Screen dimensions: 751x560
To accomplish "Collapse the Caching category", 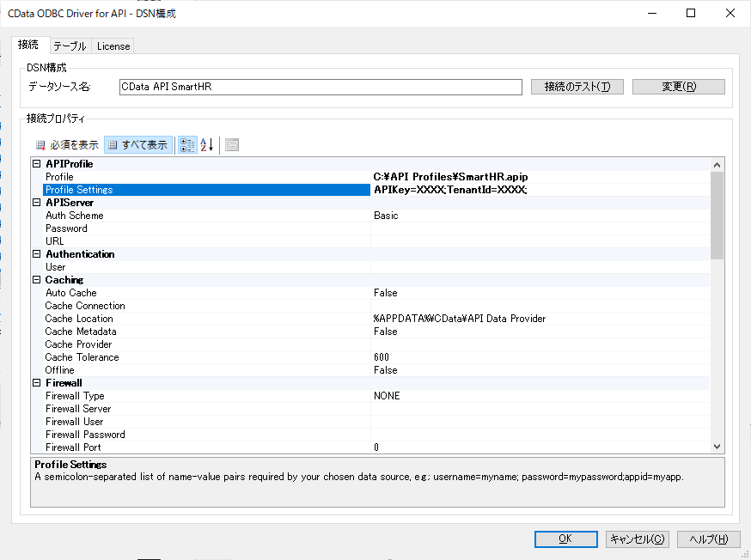I will click(x=37, y=280).
